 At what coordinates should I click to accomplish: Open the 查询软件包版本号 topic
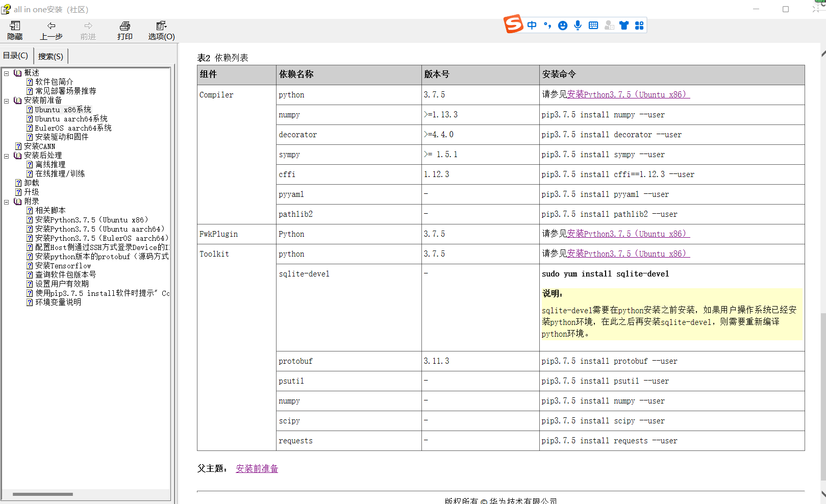[x=66, y=274]
